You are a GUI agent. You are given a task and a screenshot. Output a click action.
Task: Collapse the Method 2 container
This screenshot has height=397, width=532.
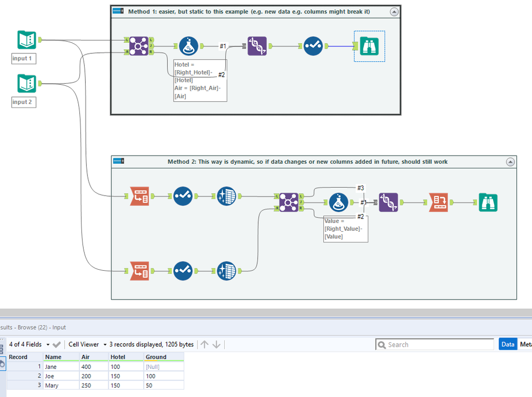point(510,162)
